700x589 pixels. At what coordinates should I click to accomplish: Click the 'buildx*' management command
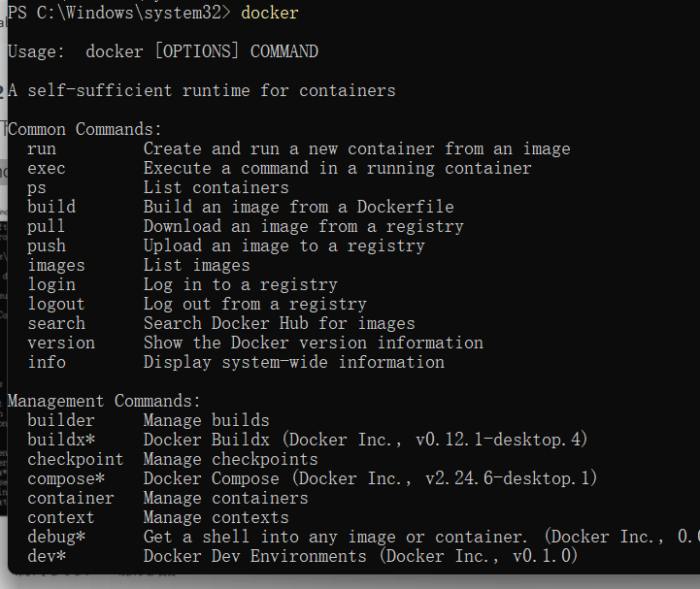point(61,440)
